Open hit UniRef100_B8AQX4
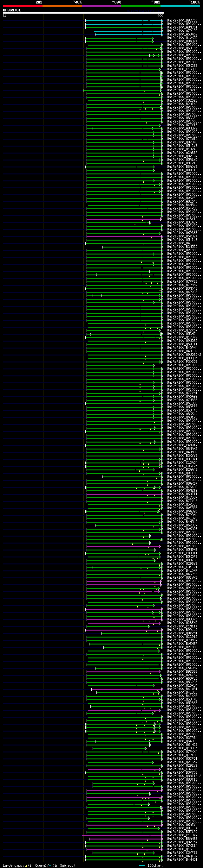This screenshot has width=203, height=868. (182, 41)
